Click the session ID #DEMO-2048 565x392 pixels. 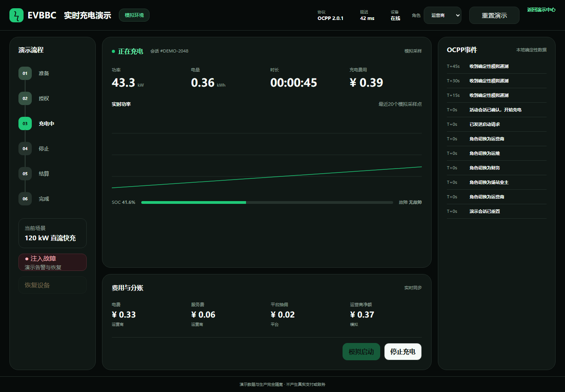pos(169,51)
